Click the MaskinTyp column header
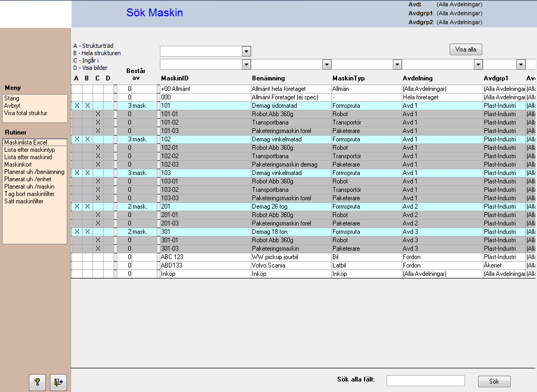The image size is (537, 392). click(x=348, y=78)
